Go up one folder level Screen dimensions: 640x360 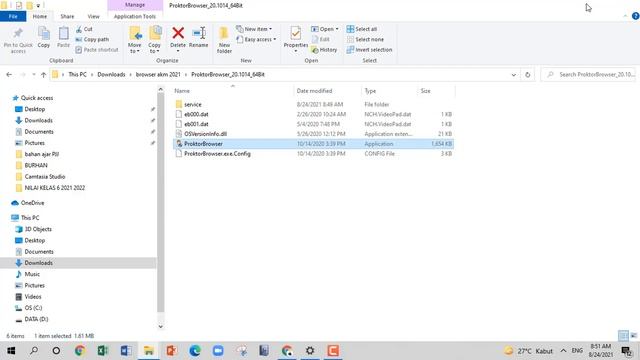tap(43, 75)
